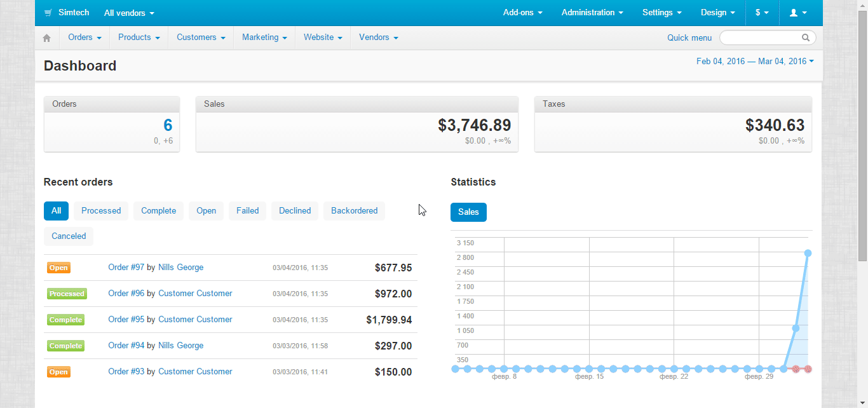
Task: Click the $972.00 order amount
Action: coord(393,294)
